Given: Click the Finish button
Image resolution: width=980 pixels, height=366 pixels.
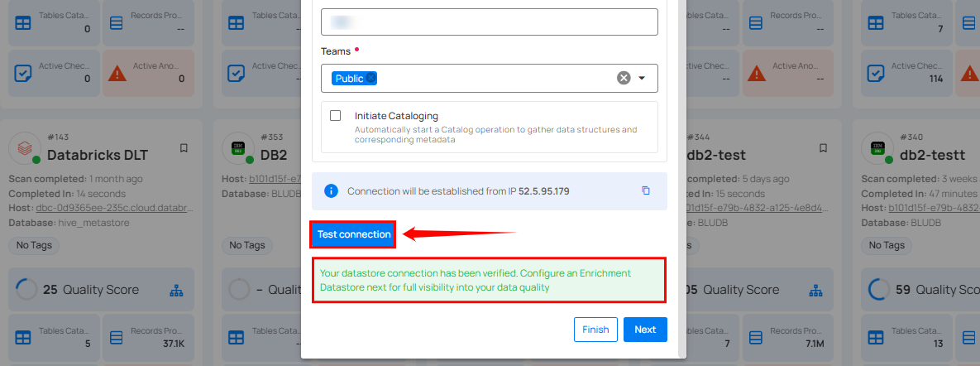Looking at the screenshot, I should (x=595, y=330).
